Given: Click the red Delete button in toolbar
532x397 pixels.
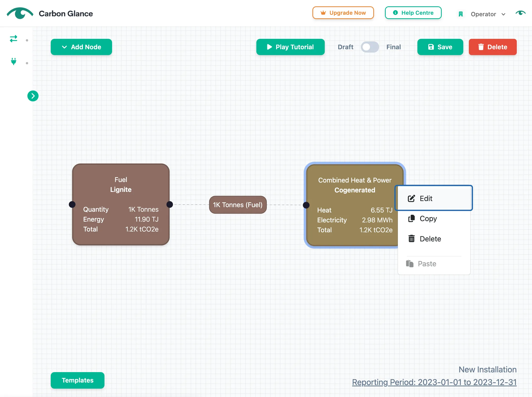Looking at the screenshot, I should [493, 47].
